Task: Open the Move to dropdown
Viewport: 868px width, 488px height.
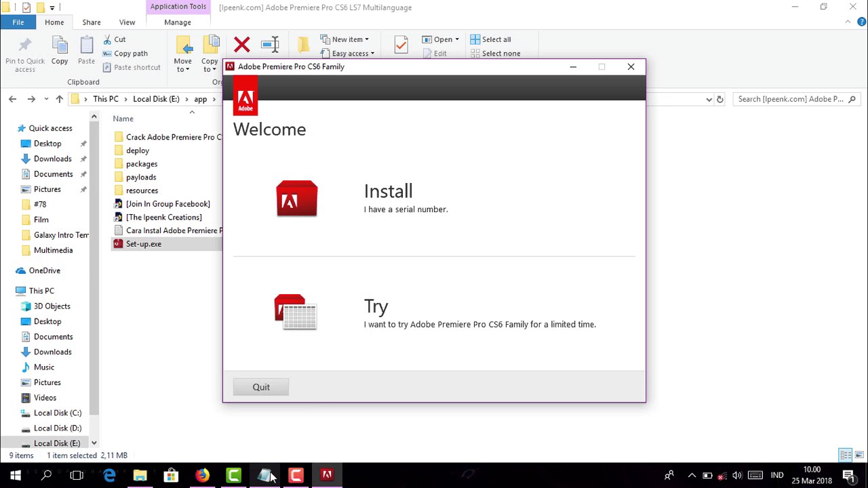Action: point(183,55)
